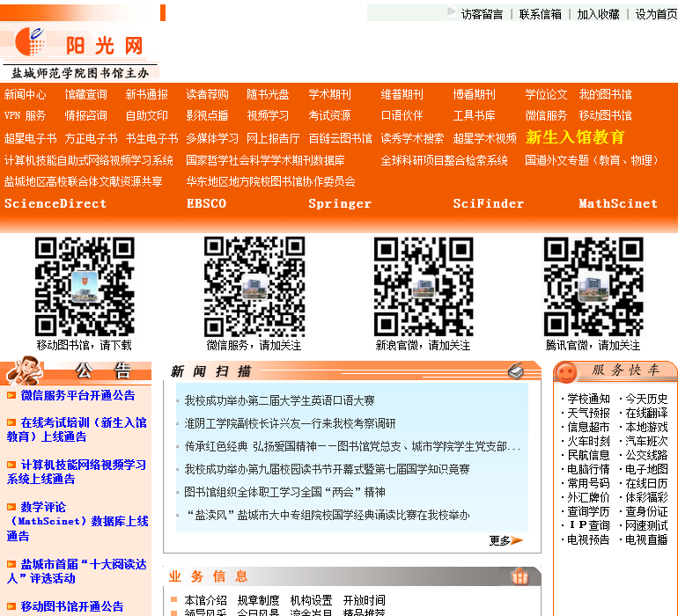Click the 新浪官微 QR code image

coord(424,286)
